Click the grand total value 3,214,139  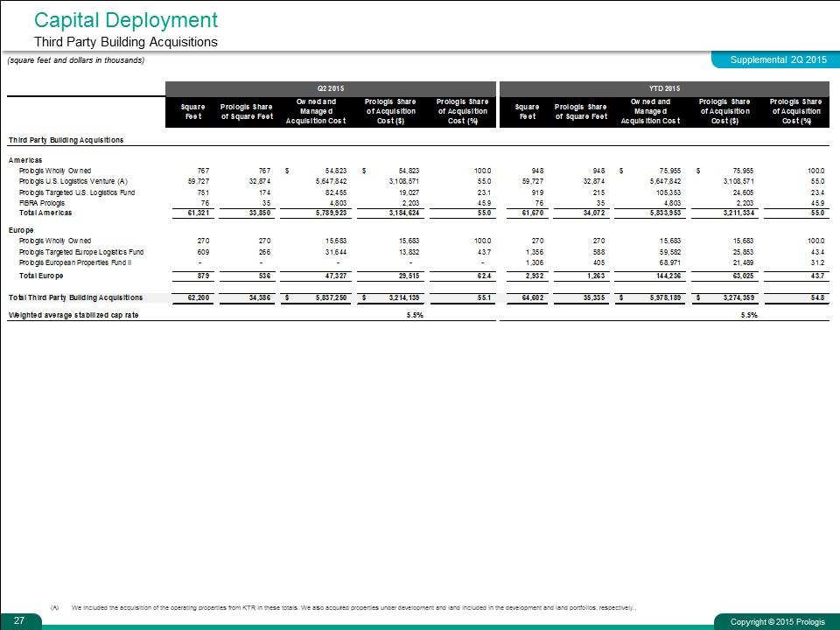[404, 297]
